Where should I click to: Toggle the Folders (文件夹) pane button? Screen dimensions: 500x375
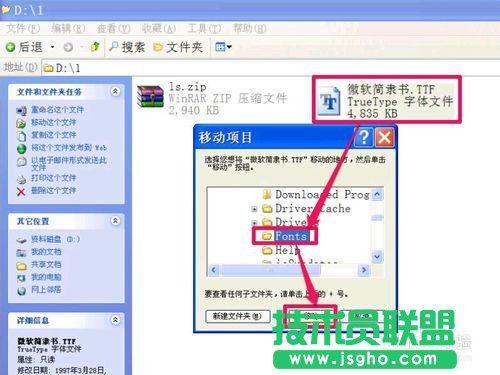178,47
